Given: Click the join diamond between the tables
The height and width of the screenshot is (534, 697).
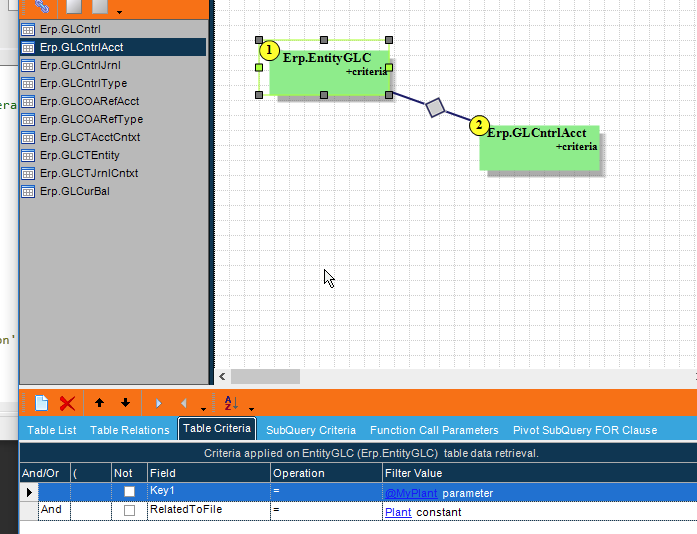Looking at the screenshot, I should pyautogui.click(x=435, y=108).
